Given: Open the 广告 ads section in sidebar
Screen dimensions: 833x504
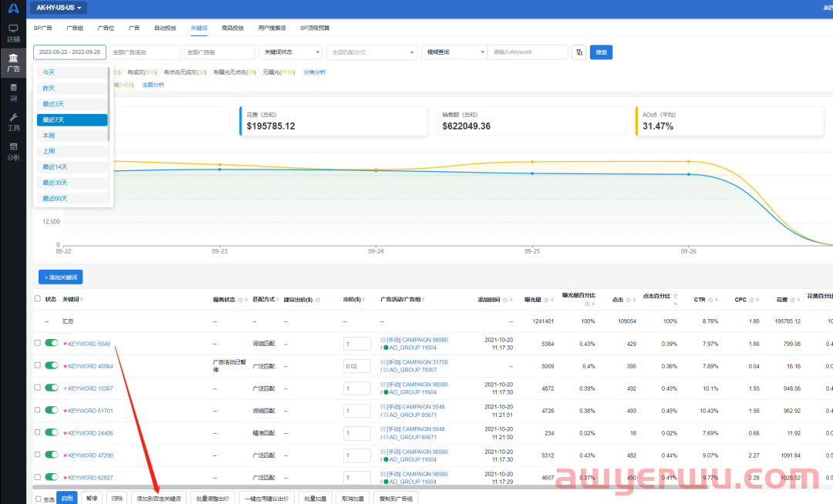Looking at the screenshot, I should [x=13, y=62].
